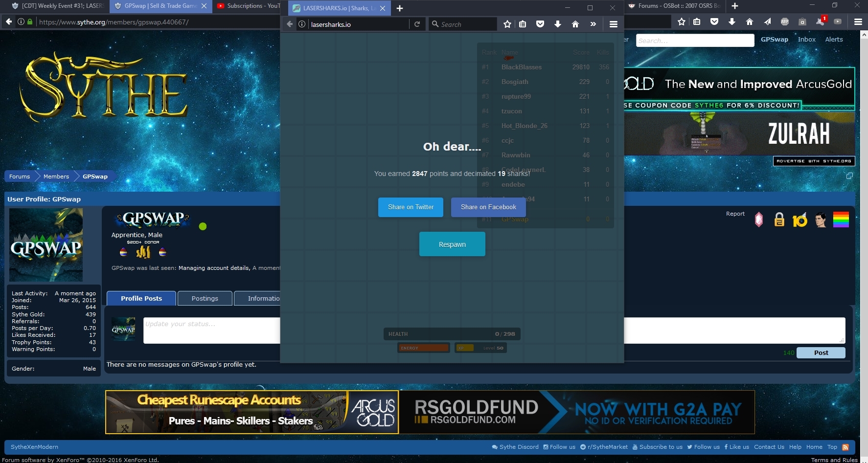Open Inbox on Sythe
Viewport: 868px width, 463px height.
click(x=806, y=39)
